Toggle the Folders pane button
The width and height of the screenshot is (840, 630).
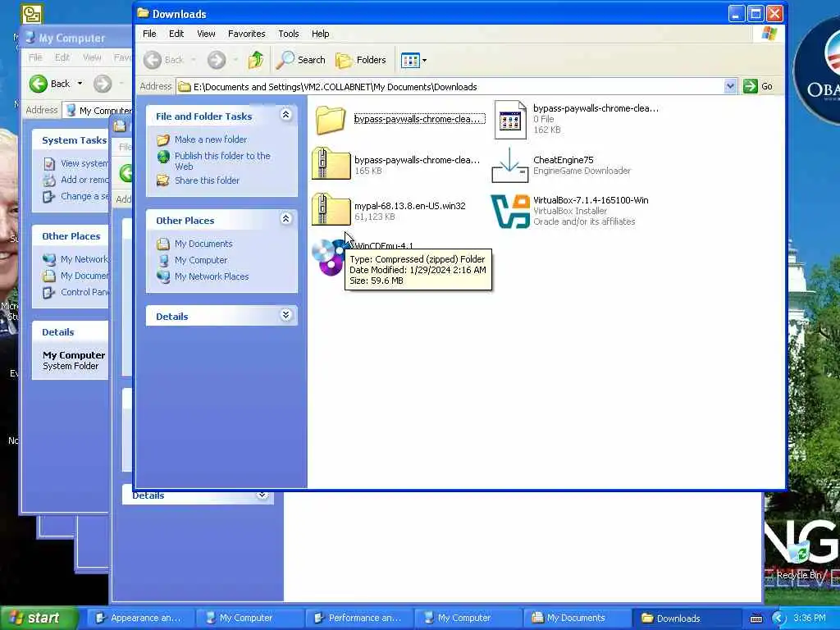361,60
